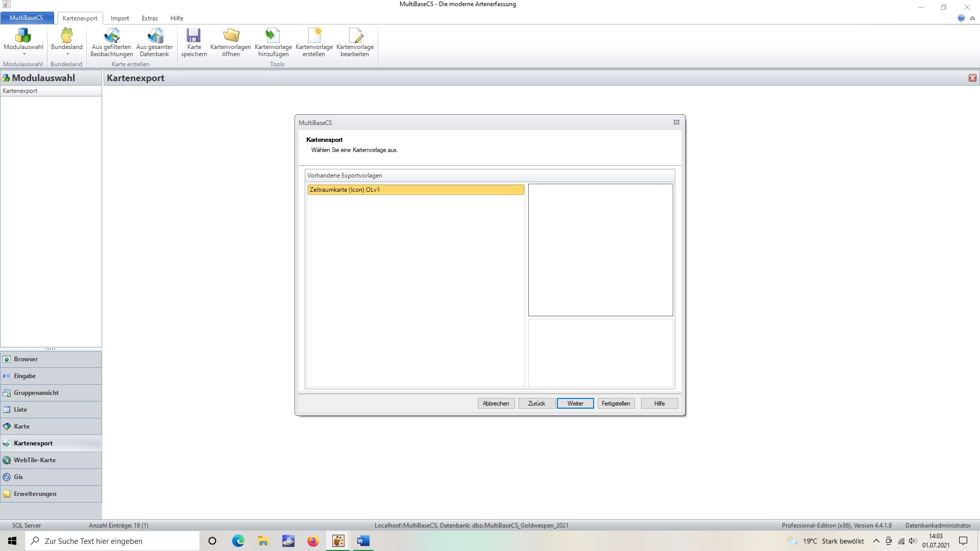Select Zeitraumkarte (Icon) OLv1 template
This screenshot has width=980, height=551.
coord(416,190)
